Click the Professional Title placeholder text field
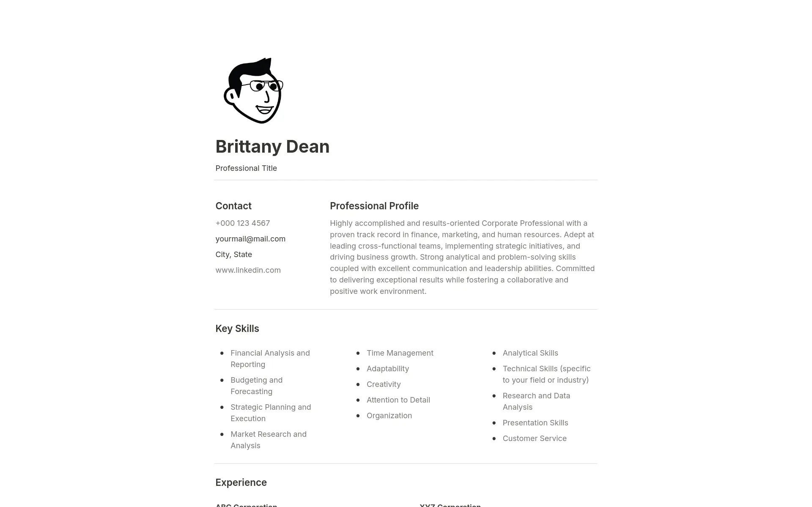This screenshot has width=812, height=507. 246,167
